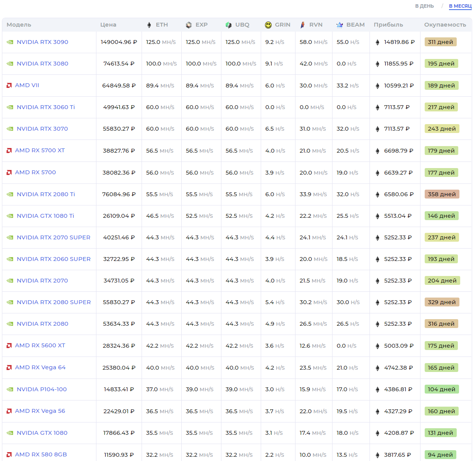This screenshot has width=476, height=461.
Task: Switch to the В ДЕНЬ view
Action: point(424,6)
